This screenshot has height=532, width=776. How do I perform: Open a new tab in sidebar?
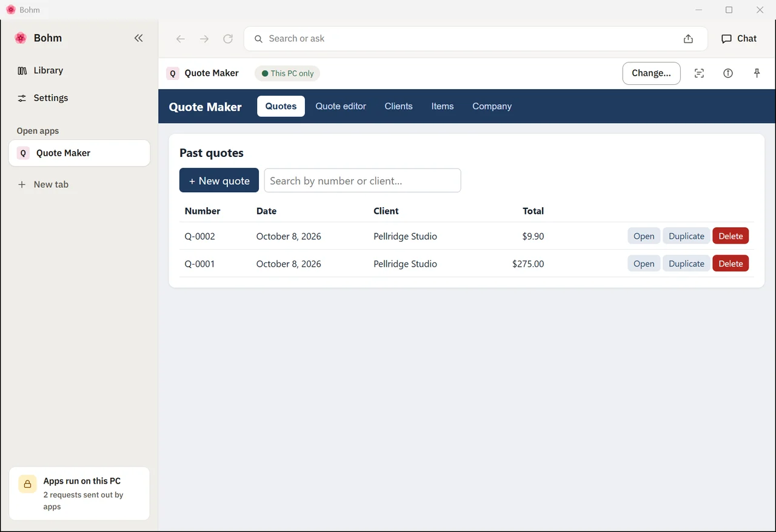click(x=42, y=185)
